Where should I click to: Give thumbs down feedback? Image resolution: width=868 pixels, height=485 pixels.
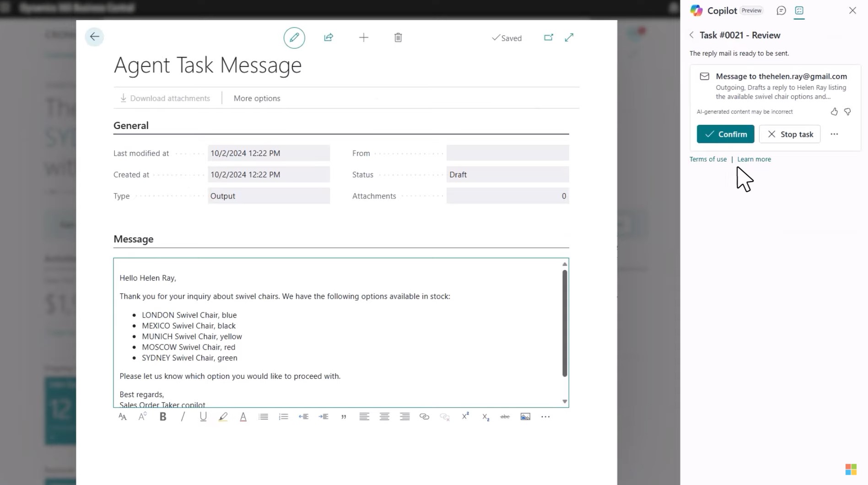[847, 112]
